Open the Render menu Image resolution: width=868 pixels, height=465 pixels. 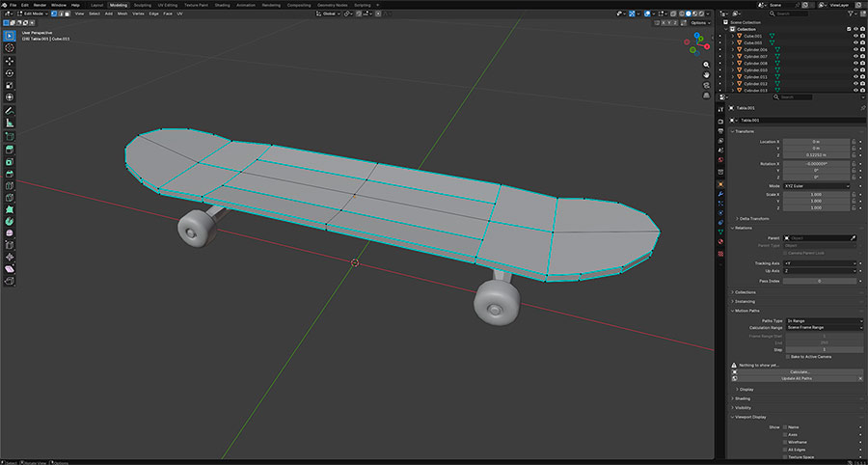(40, 5)
